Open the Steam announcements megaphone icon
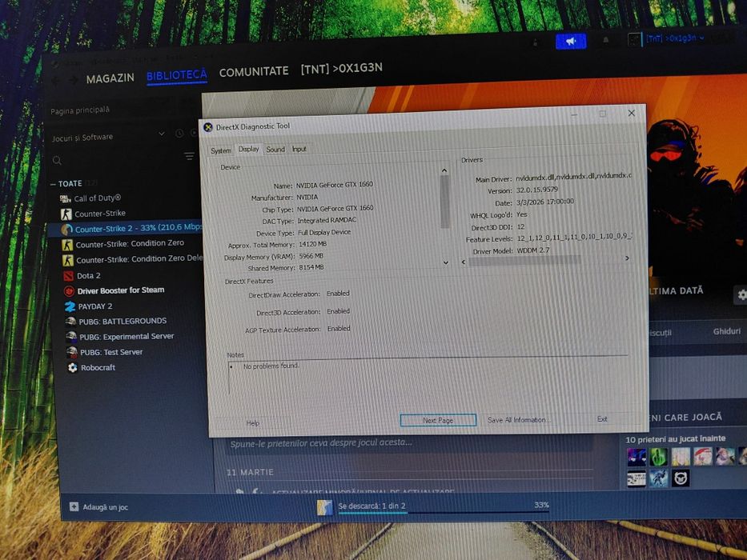This screenshot has height=560, width=747. coord(571,42)
